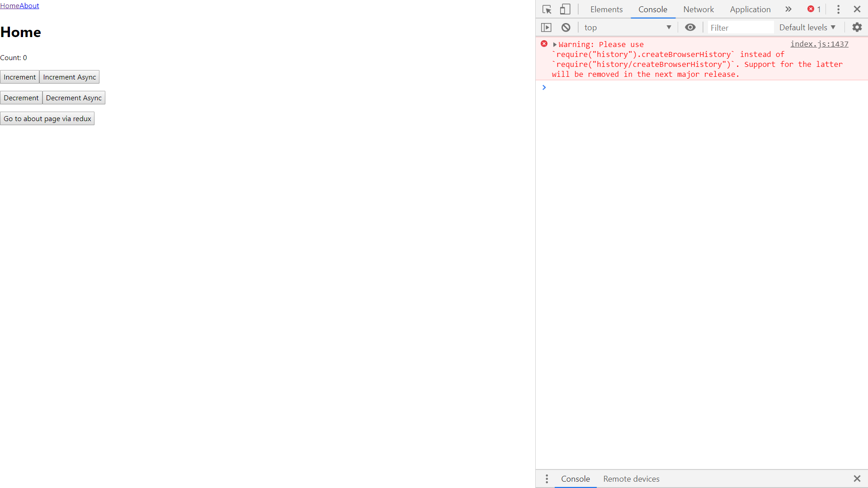Clear console with the ban icon

566,28
